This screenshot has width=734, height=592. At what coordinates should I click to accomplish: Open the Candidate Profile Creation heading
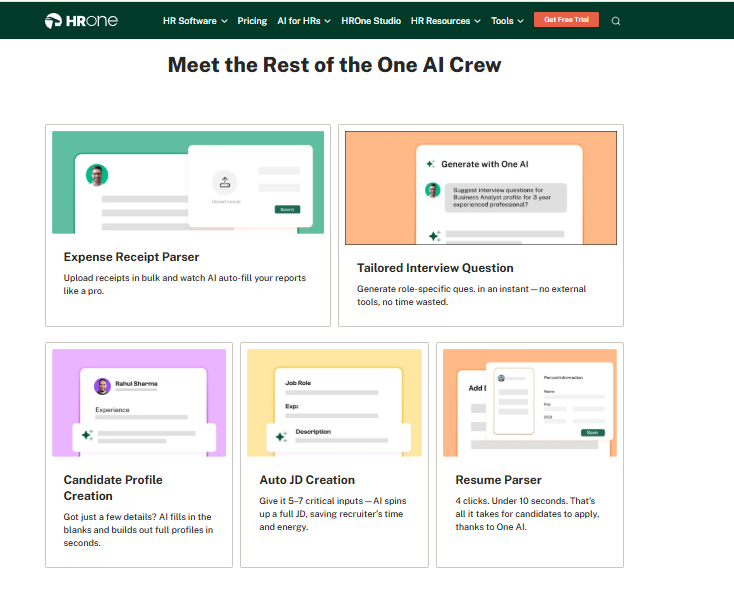[113, 488]
